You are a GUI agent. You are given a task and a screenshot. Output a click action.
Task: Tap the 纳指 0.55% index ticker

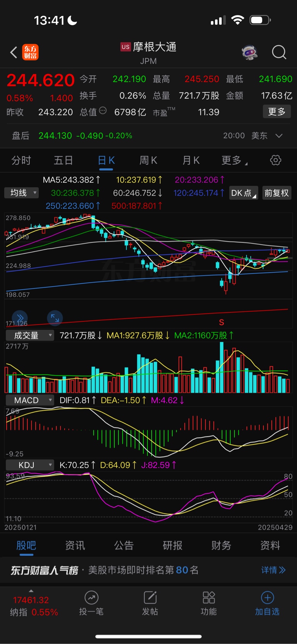34,612
